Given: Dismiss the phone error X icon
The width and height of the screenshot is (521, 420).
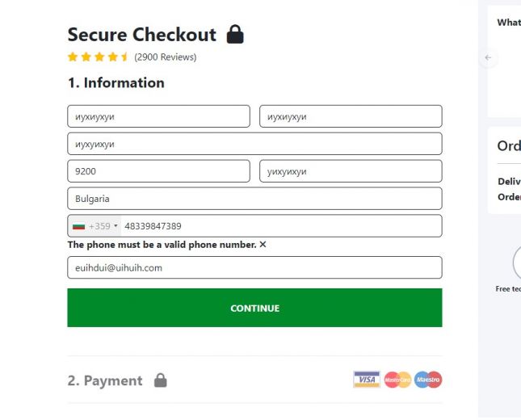Looking at the screenshot, I should [263, 245].
